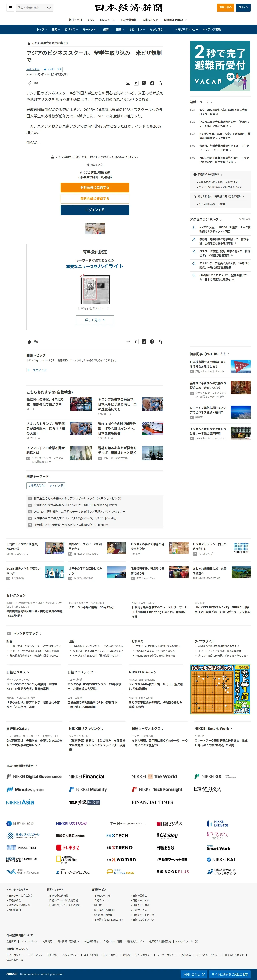Expand the もっと見る navigation dropdown
The height and width of the screenshot is (980, 257).
tap(157, 30)
